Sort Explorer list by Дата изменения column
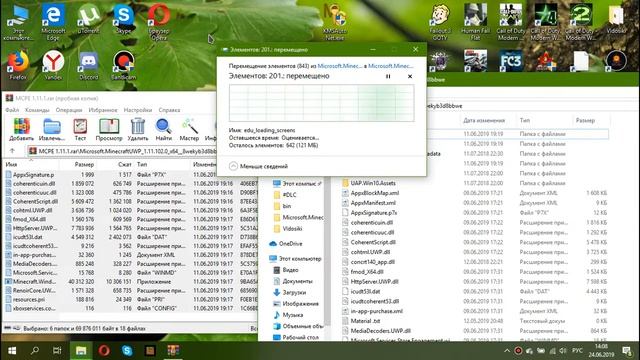This screenshot has height=360, width=640. coord(484,120)
